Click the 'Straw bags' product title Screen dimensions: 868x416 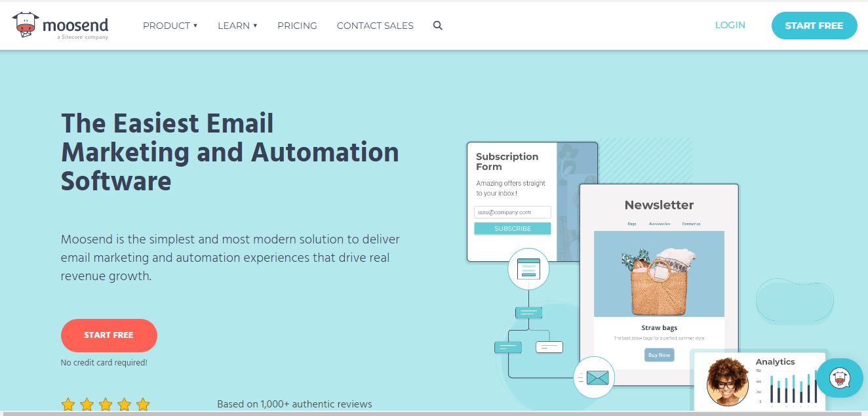point(659,327)
